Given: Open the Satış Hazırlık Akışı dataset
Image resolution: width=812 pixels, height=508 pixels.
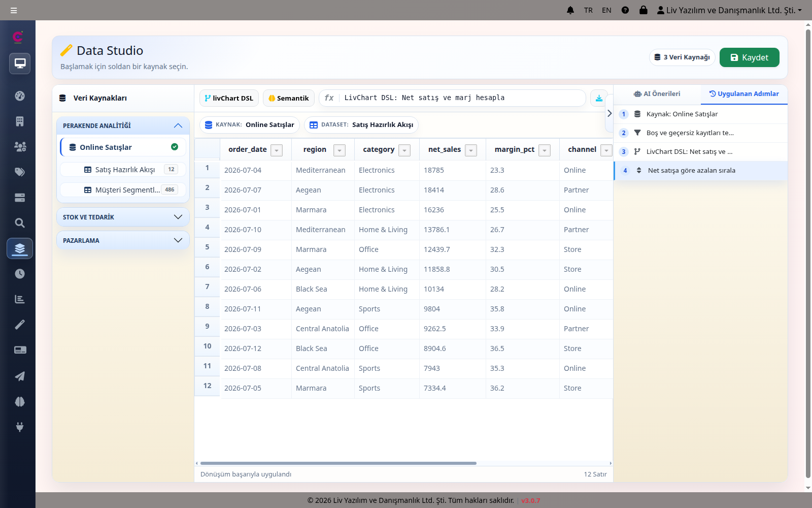Looking at the screenshot, I should pyautogui.click(x=123, y=169).
